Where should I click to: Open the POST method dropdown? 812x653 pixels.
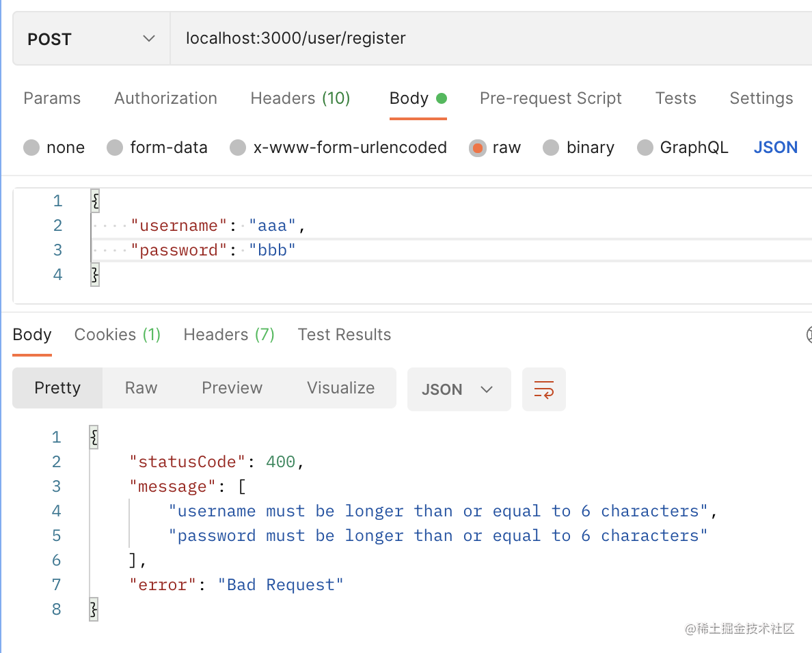(91, 39)
